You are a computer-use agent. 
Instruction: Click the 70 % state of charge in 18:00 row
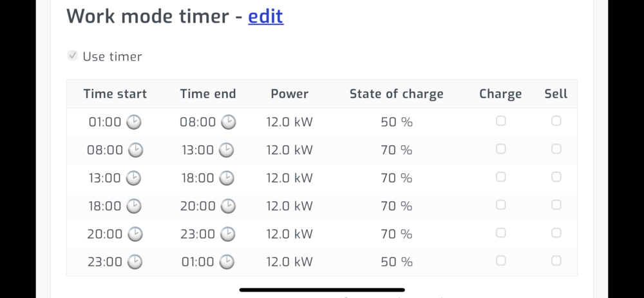[396, 206]
